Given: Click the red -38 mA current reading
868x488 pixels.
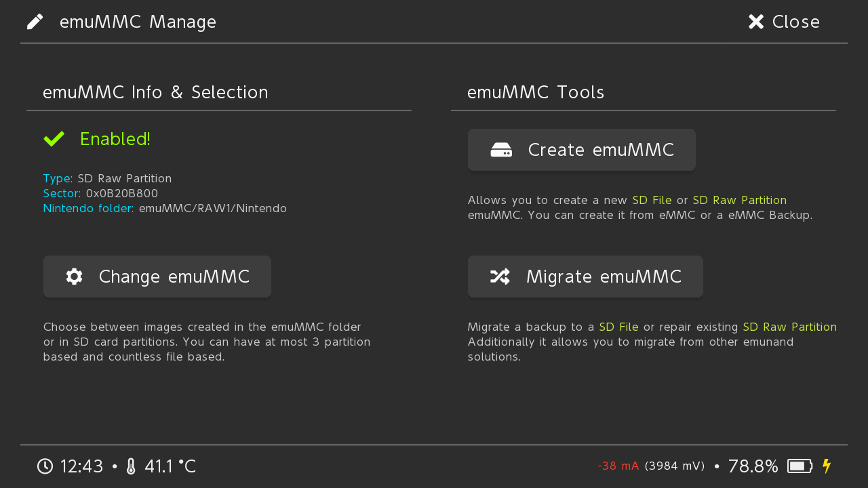Looking at the screenshot, I should point(618,466).
